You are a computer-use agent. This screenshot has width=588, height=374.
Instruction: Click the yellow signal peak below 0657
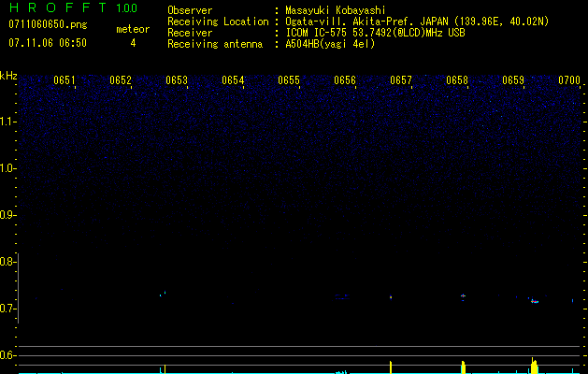(391, 367)
